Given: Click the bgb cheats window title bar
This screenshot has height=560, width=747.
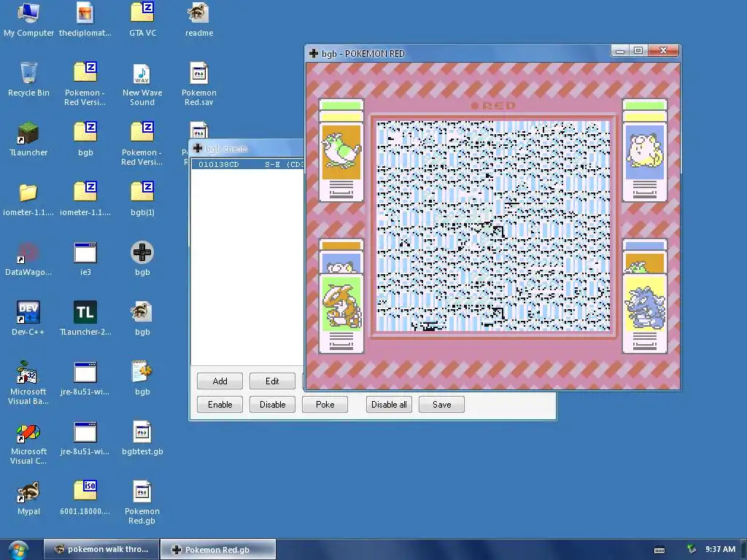Looking at the screenshot, I should [247, 149].
